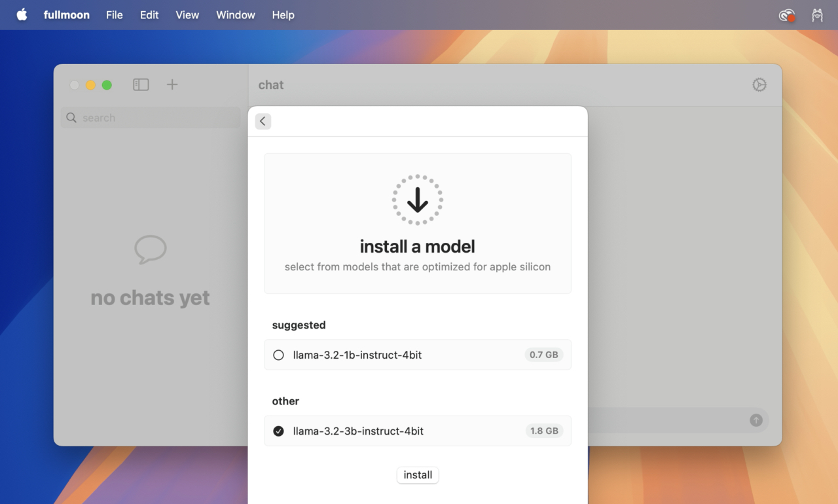Select the llama-3.2-1b-instruct-4bit radio button
The width and height of the screenshot is (838, 504).
[x=278, y=355]
